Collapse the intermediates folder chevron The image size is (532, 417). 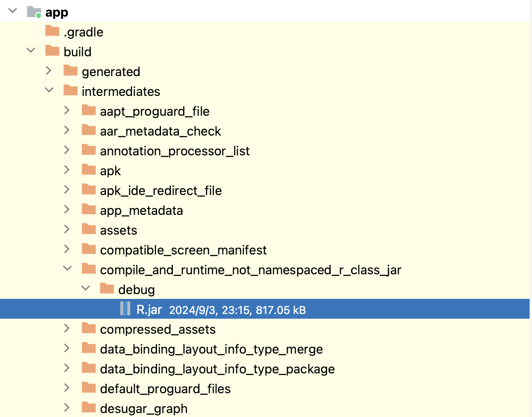click(x=49, y=90)
